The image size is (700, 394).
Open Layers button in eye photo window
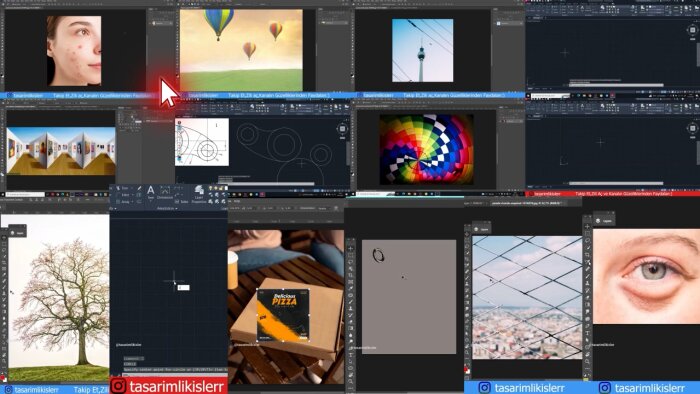(604, 220)
